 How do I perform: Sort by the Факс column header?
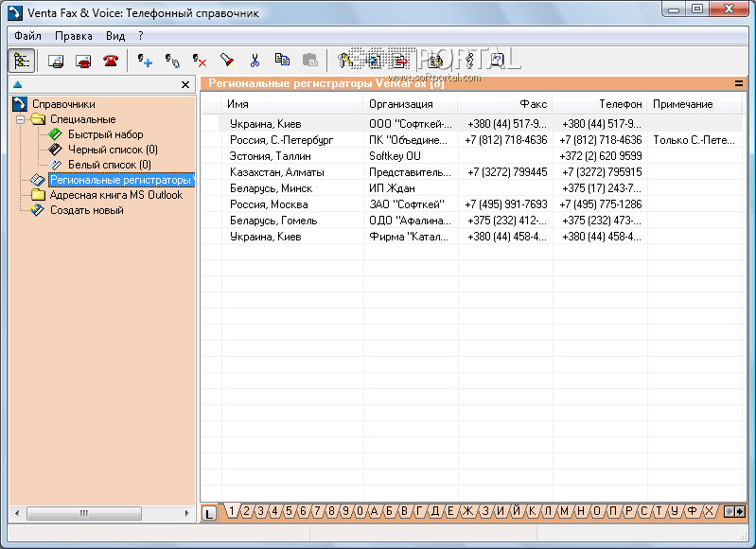(x=505, y=104)
